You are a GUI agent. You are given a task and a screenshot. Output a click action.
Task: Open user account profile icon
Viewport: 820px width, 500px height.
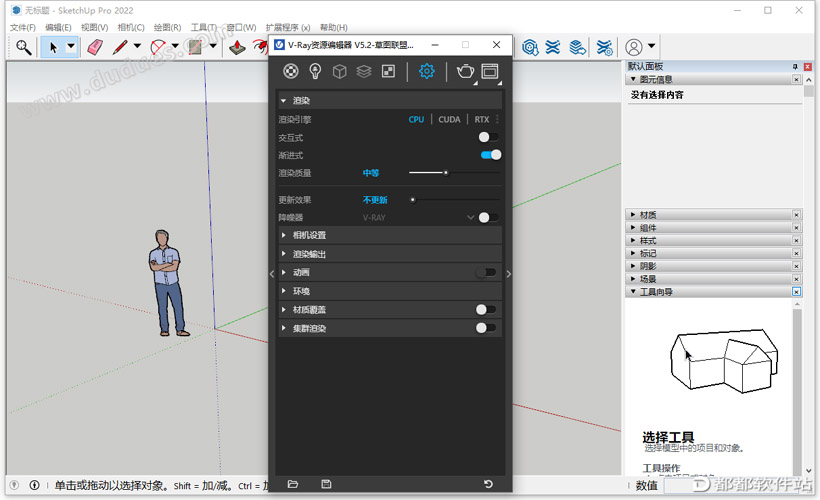[633, 47]
